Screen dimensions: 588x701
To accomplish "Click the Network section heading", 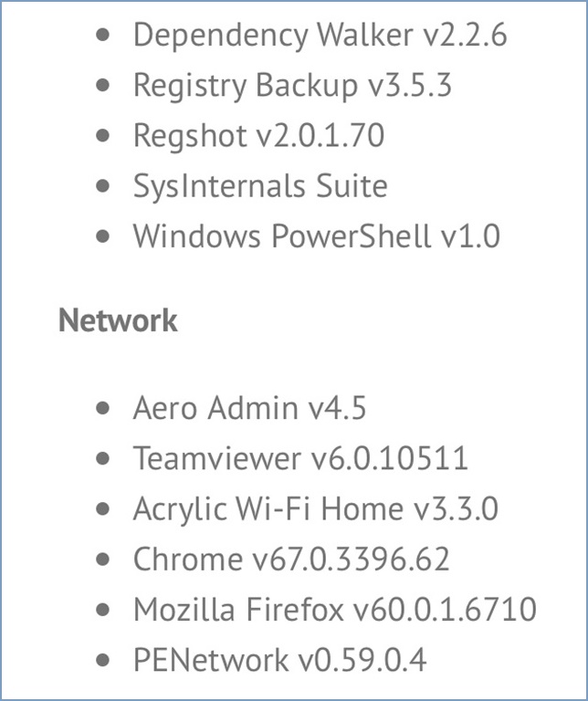I will click(118, 320).
